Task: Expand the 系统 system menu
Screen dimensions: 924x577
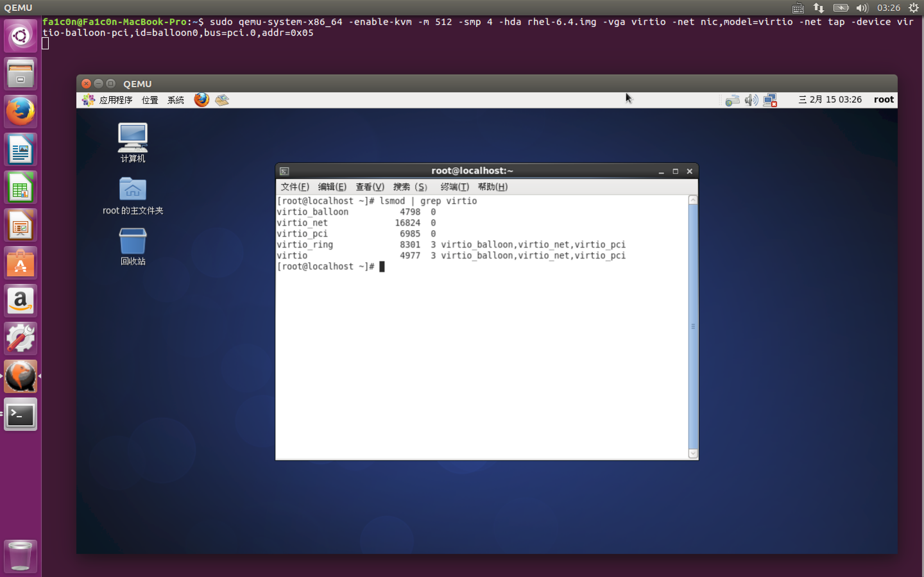Action: pos(175,100)
